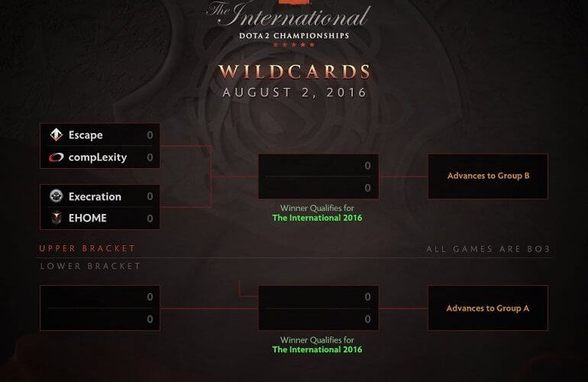
Task: Click the upper The International 2016 link
Action: coord(317,218)
